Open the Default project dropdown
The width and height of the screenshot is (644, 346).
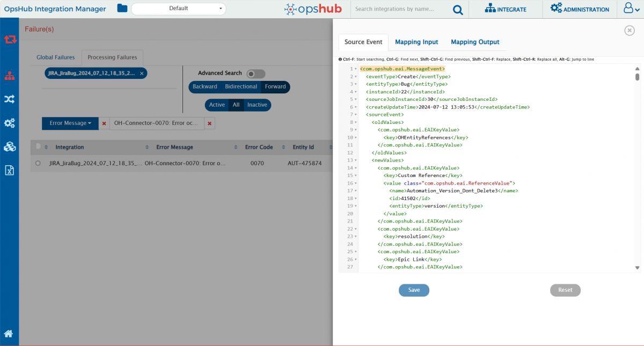pyautogui.click(x=178, y=9)
